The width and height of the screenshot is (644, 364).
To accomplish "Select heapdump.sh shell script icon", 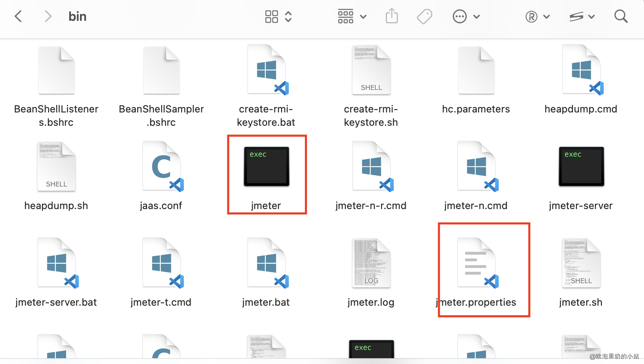I will [x=57, y=167].
